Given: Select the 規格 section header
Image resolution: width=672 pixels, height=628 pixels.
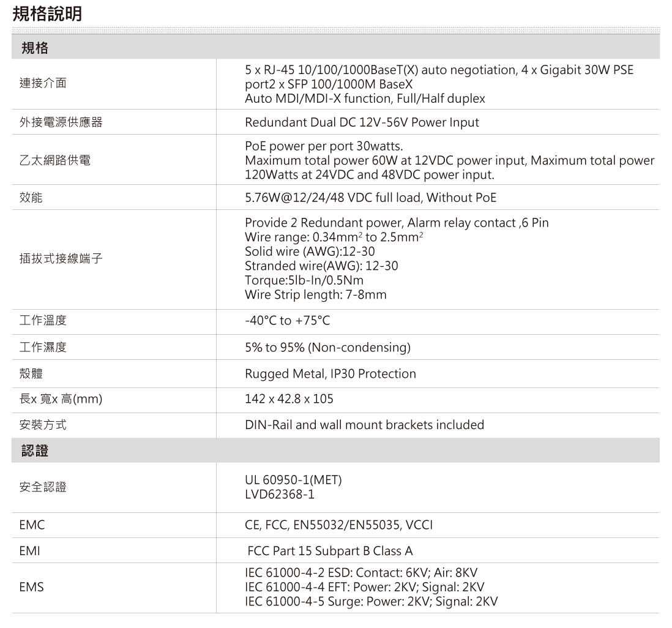Looking at the screenshot, I should coord(35,48).
